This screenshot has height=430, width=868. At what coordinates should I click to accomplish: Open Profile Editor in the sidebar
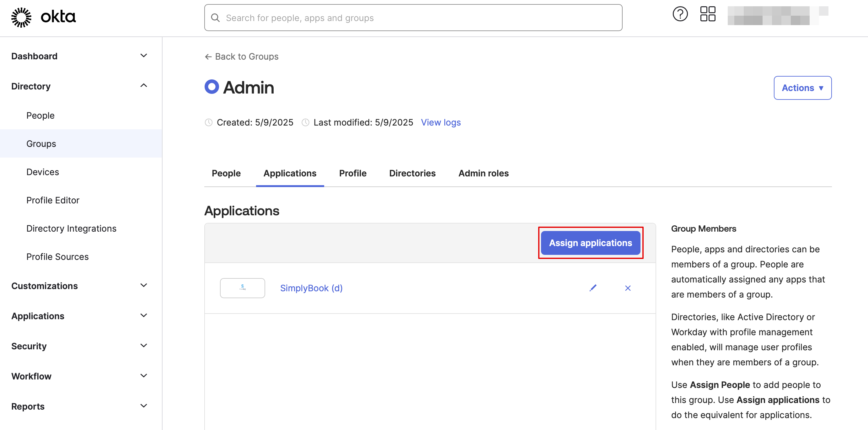(53, 200)
